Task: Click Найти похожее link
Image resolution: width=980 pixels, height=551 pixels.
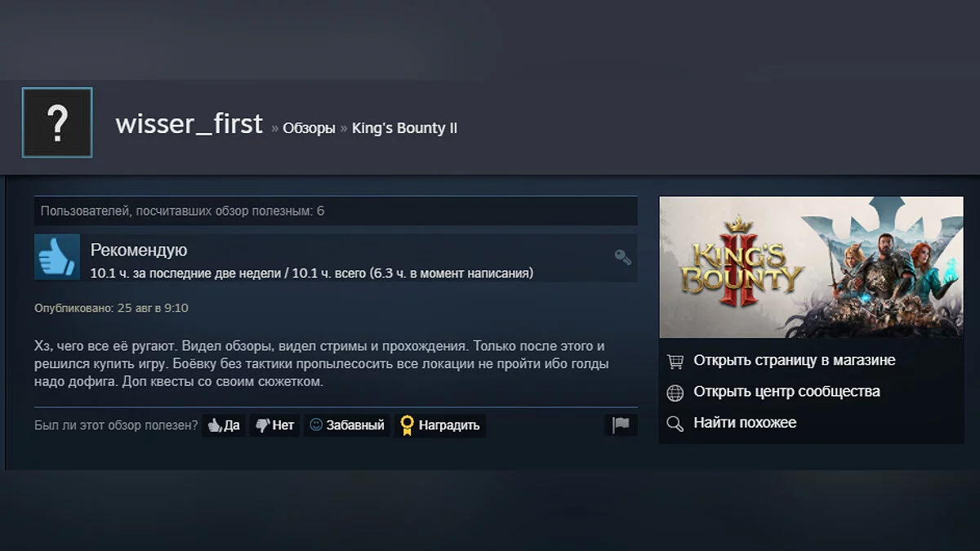Action: click(x=745, y=423)
